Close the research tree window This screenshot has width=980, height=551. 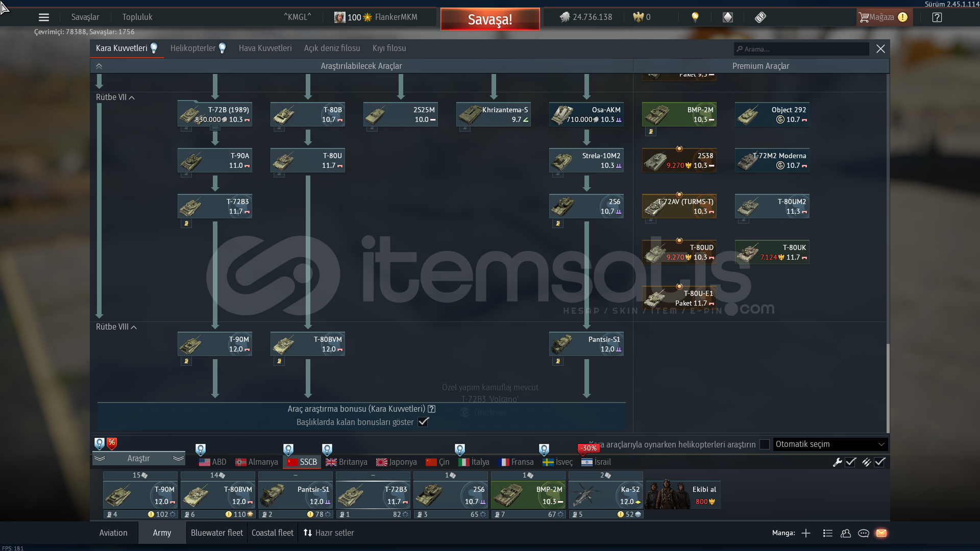tap(880, 49)
